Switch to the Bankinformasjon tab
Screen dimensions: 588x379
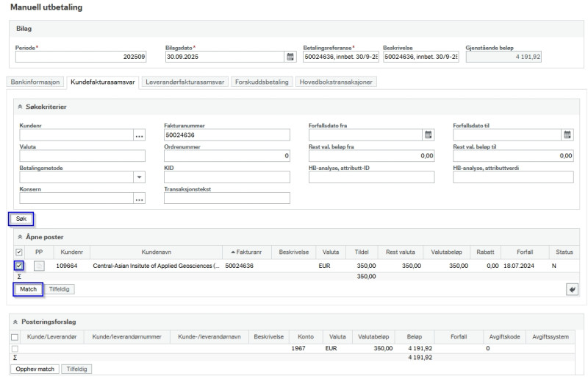point(35,82)
